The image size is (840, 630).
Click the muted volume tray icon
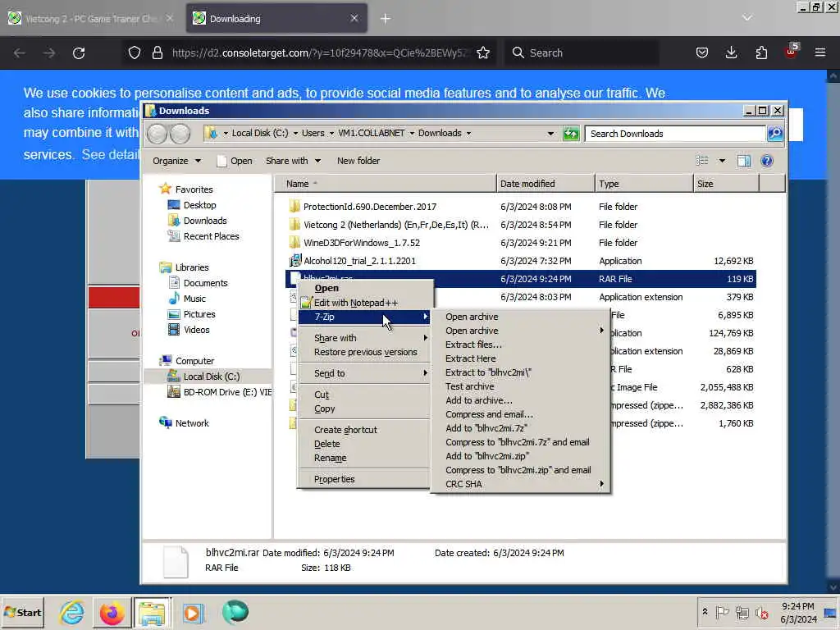point(762,612)
